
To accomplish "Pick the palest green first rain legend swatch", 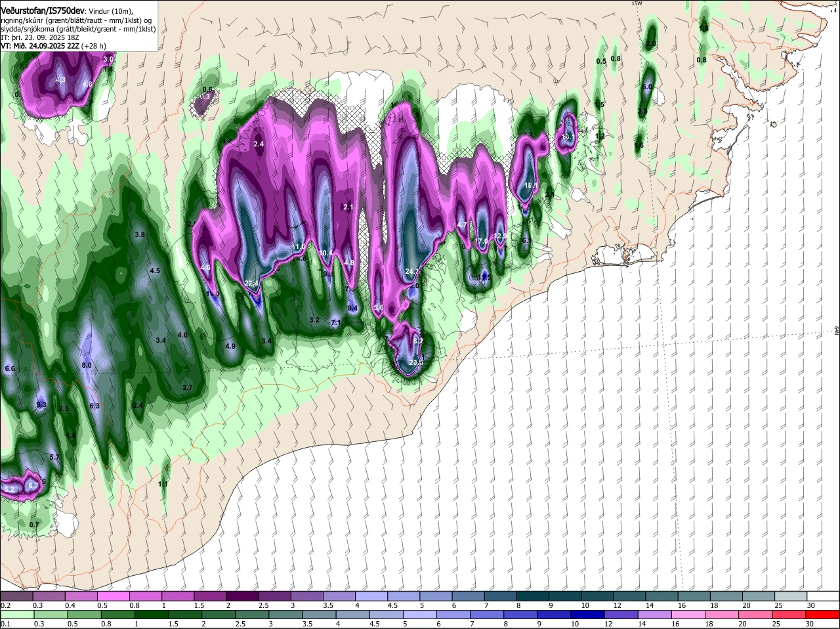I will click(16, 615).
